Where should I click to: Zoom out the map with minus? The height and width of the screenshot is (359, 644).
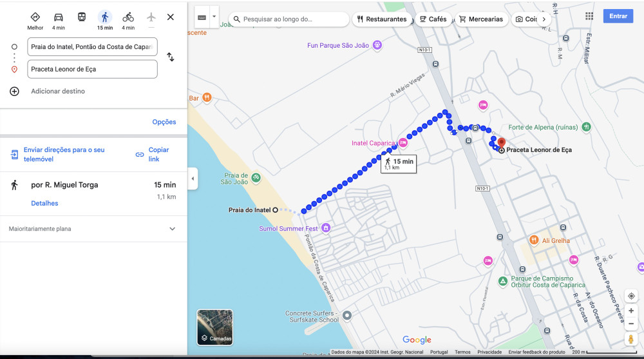pyautogui.click(x=631, y=324)
